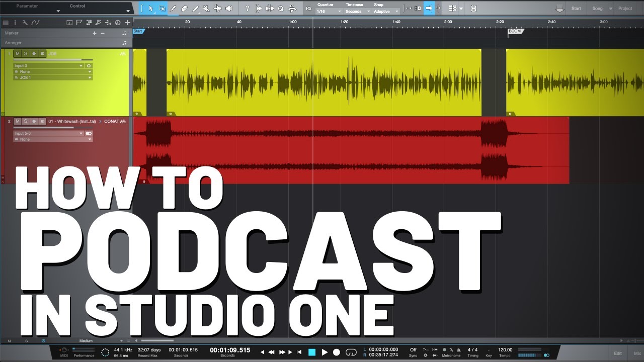Click the Sync Off indicator
Viewport: 644px width, 362px height.
[x=413, y=352]
